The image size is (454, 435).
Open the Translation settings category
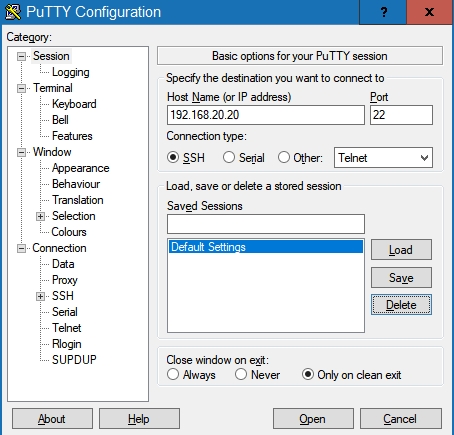click(78, 200)
